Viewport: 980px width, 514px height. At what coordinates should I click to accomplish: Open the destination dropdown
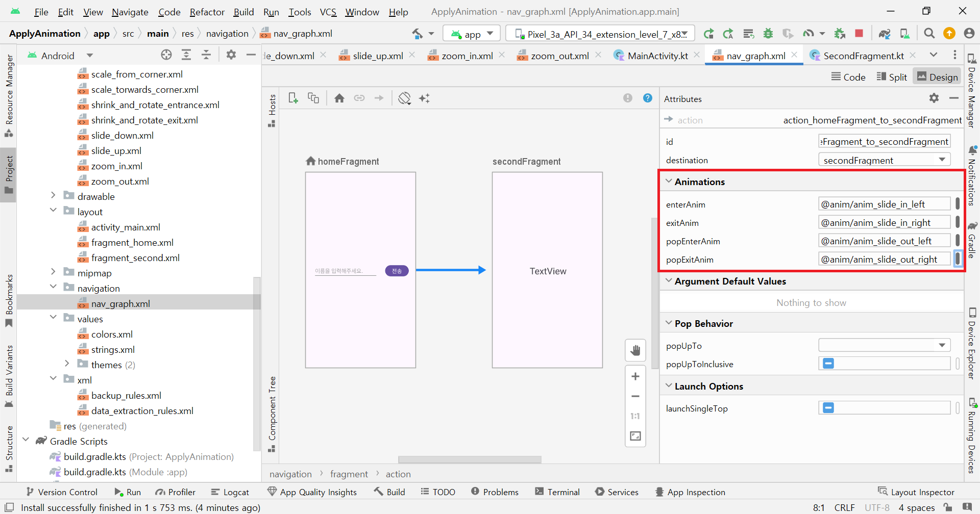(x=942, y=160)
